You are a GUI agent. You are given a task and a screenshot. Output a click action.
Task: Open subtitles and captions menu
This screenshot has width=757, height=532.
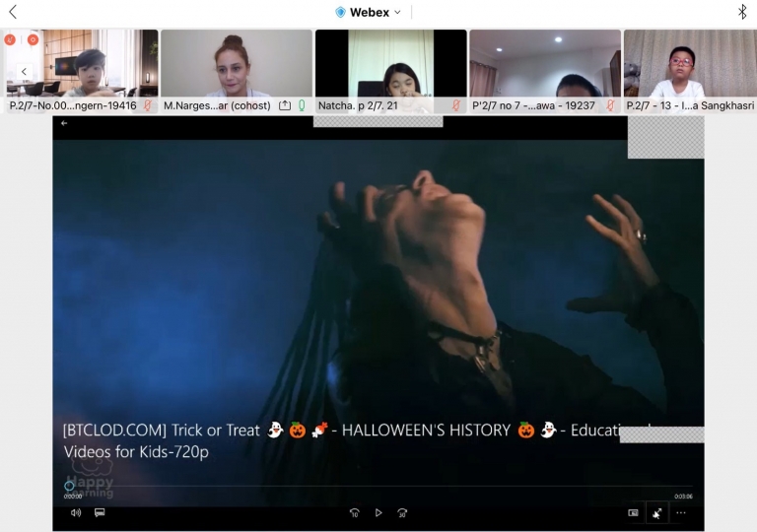100,512
